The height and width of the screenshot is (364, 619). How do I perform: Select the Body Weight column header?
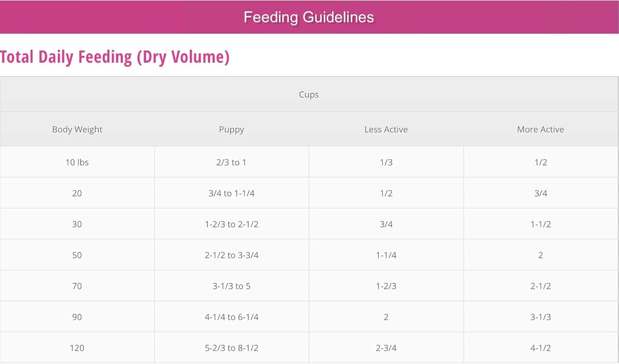click(77, 129)
